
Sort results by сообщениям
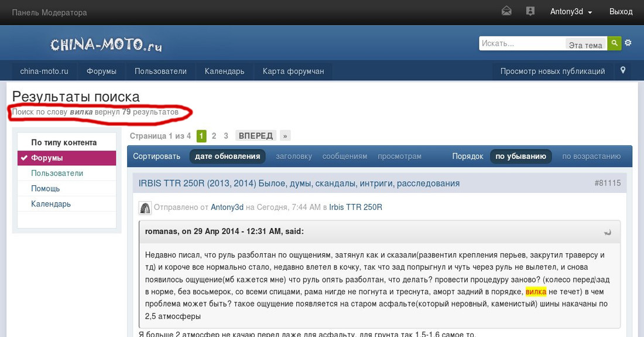(x=345, y=156)
